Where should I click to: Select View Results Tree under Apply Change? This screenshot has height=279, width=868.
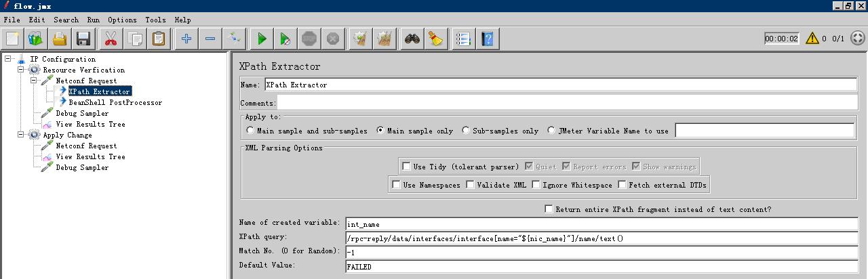(x=90, y=156)
